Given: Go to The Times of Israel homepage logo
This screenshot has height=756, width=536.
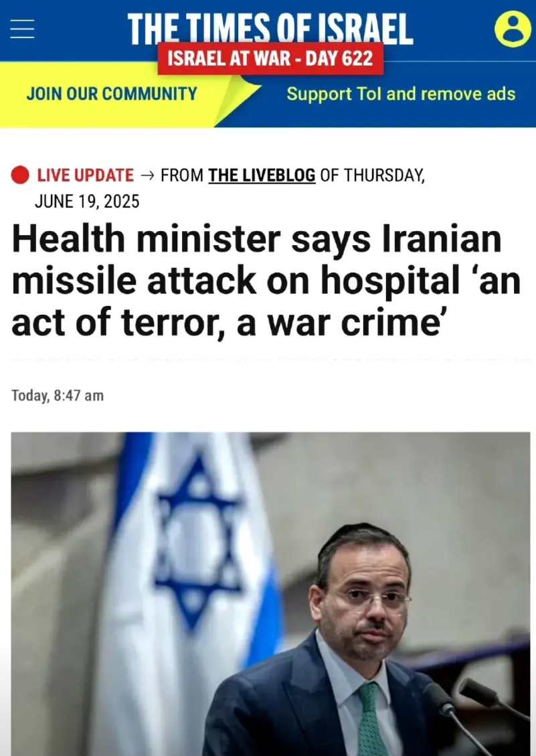Looking at the screenshot, I should 270,28.
